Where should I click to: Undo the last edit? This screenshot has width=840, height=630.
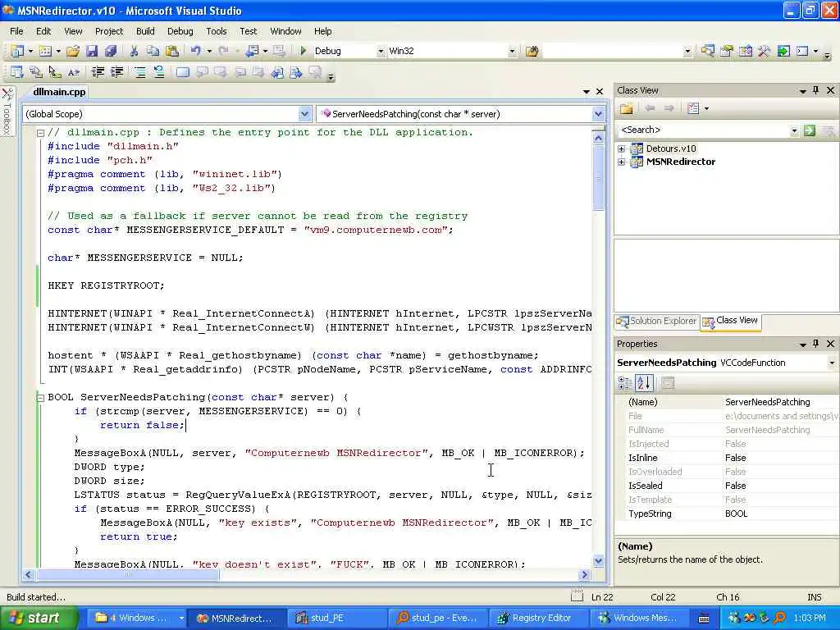click(195, 51)
